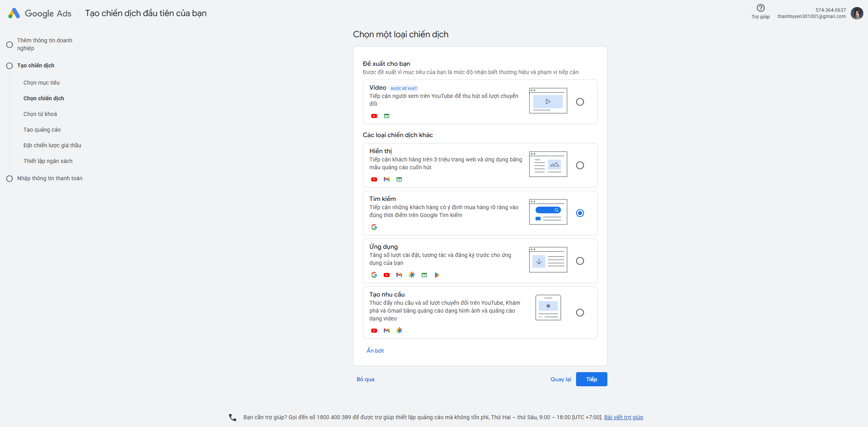
Task: Click the Tạo nhu cầu campaign illustration
Action: point(548,308)
